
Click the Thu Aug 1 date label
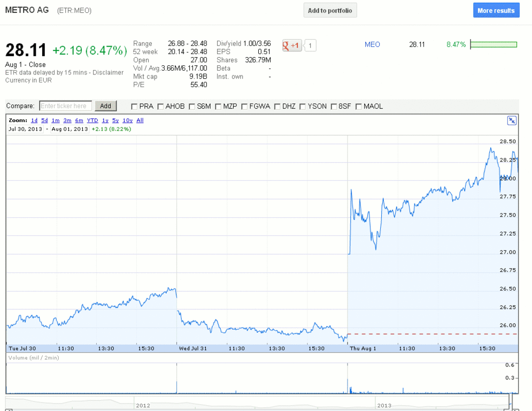tap(363, 348)
